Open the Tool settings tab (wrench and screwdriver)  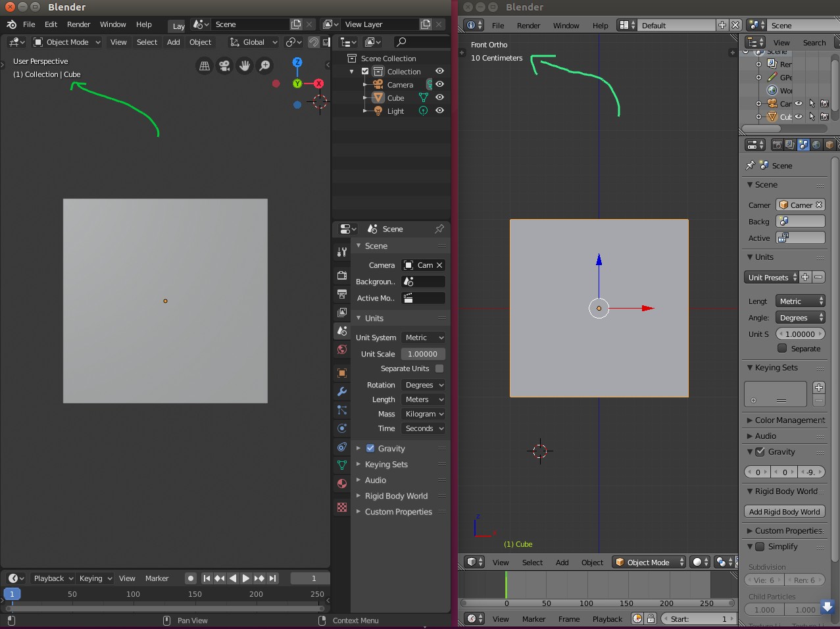pos(342,252)
